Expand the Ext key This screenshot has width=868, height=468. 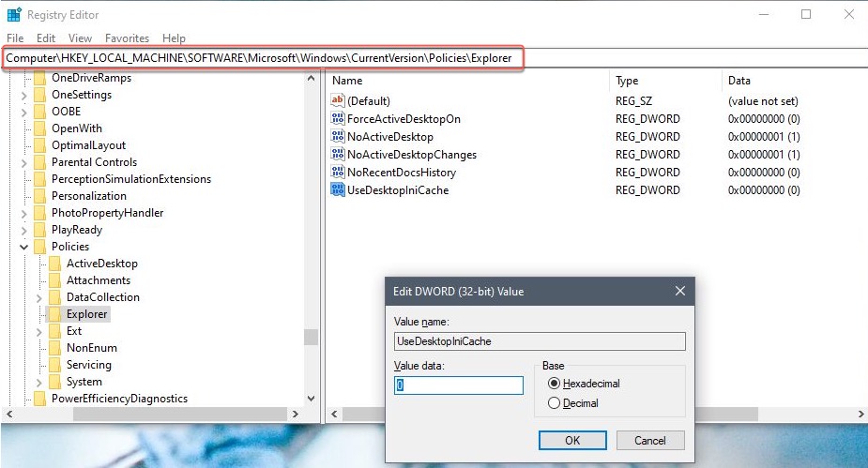tap(38, 332)
